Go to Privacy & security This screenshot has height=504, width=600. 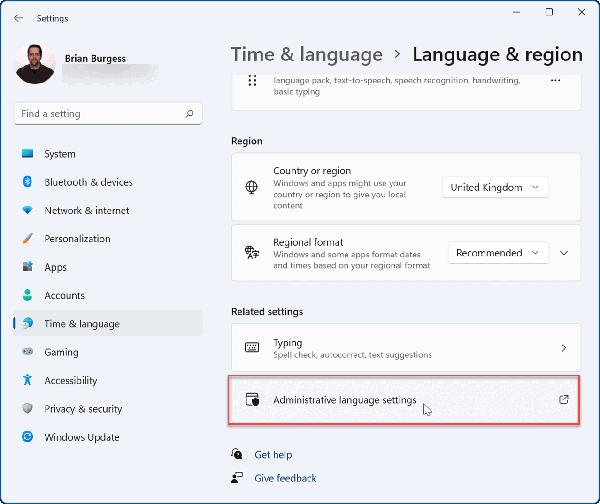tap(108, 409)
